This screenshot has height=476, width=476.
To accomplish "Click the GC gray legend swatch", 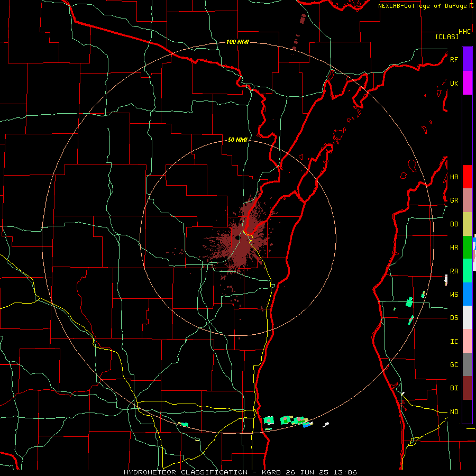I will pyautogui.click(x=467, y=364).
